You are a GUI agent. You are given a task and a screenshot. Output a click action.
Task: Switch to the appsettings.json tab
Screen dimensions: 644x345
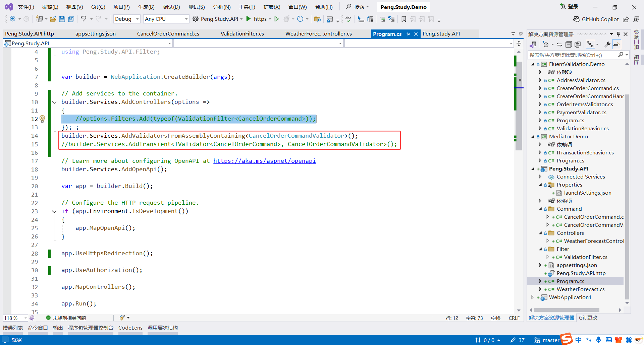(x=96, y=34)
